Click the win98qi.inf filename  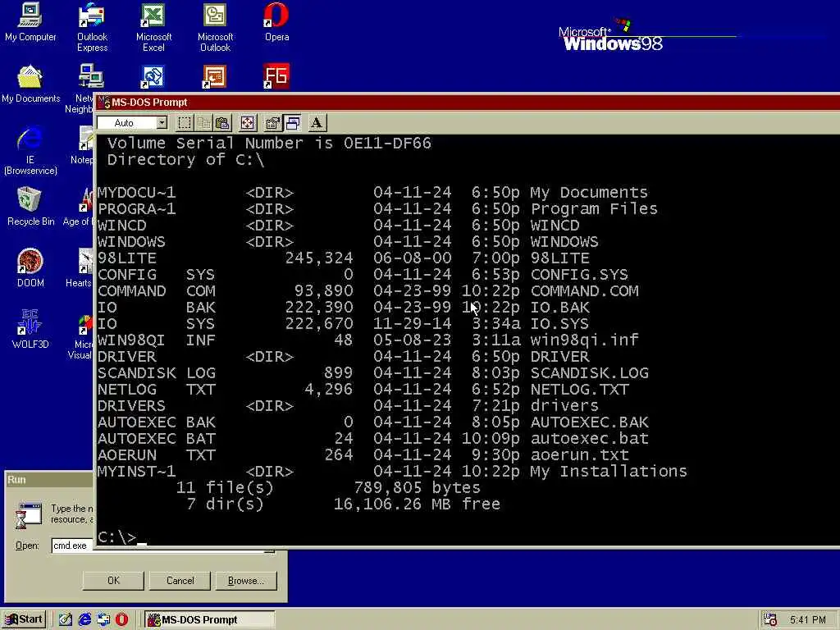point(584,340)
